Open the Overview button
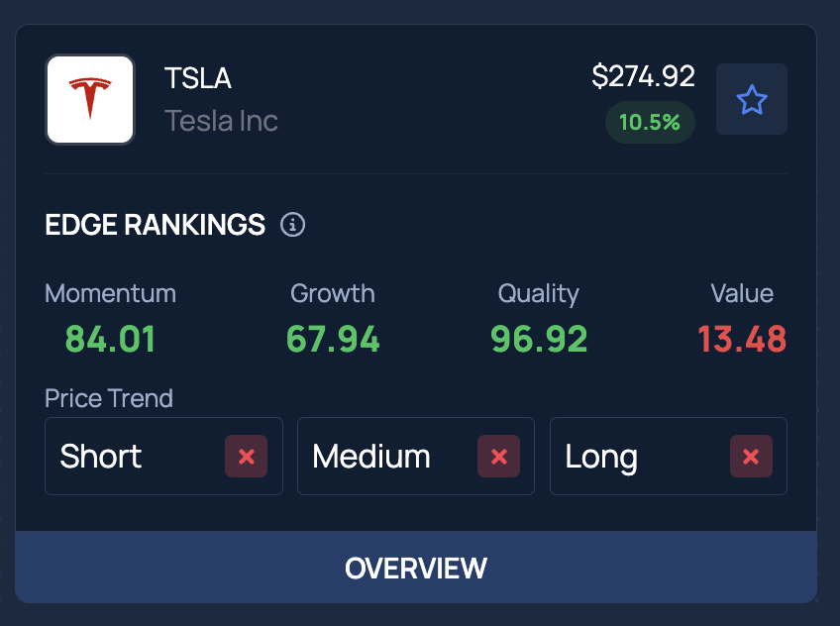 pos(416,568)
